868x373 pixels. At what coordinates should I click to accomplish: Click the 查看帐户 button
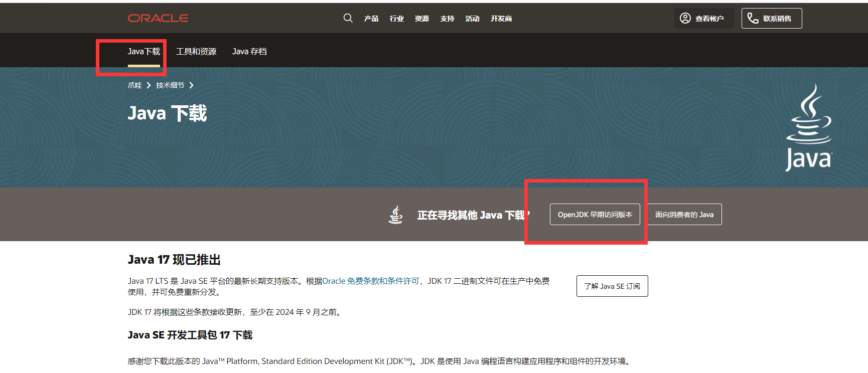704,18
